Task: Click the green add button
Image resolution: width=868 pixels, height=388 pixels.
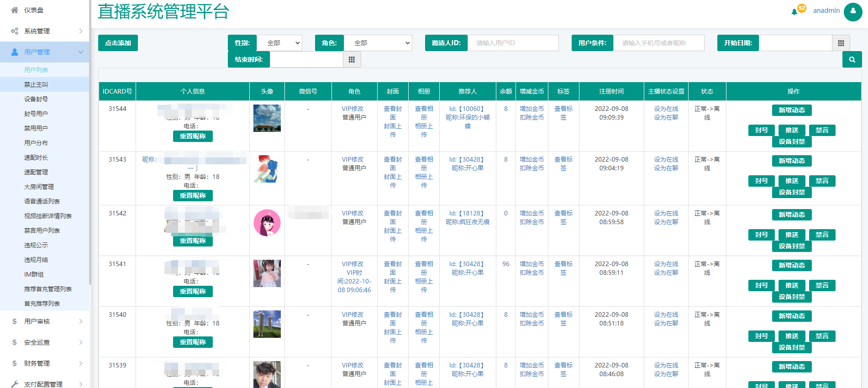Action: (x=118, y=43)
